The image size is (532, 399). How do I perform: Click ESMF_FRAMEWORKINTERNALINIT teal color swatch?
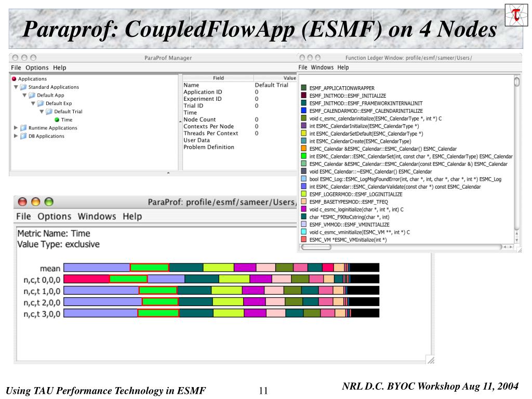(x=303, y=103)
